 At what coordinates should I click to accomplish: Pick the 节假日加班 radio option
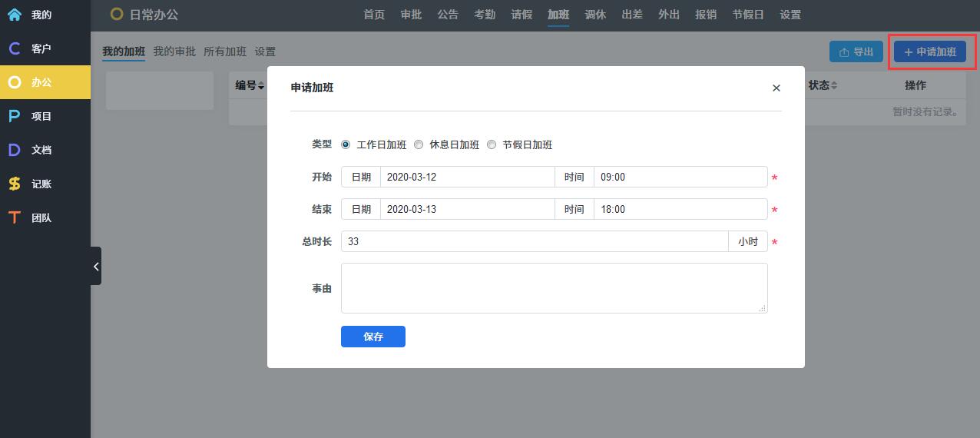492,144
